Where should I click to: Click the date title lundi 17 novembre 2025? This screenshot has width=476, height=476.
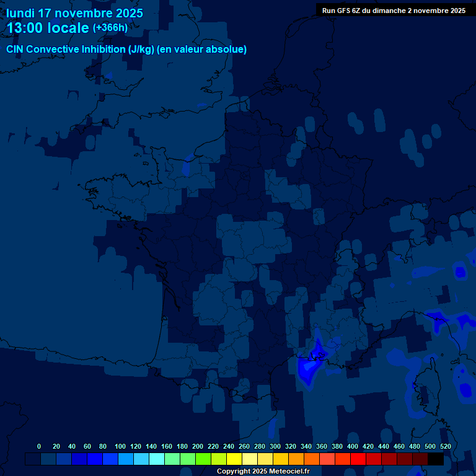[x=74, y=13]
